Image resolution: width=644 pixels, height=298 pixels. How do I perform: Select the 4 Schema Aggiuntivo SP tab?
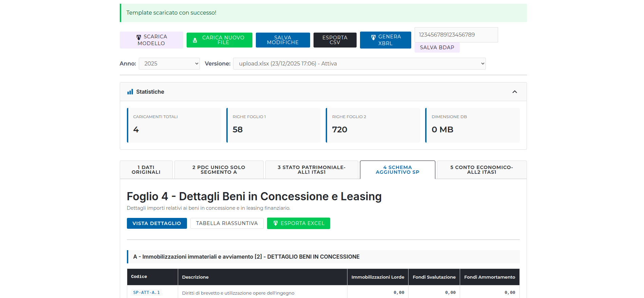[x=397, y=170]
